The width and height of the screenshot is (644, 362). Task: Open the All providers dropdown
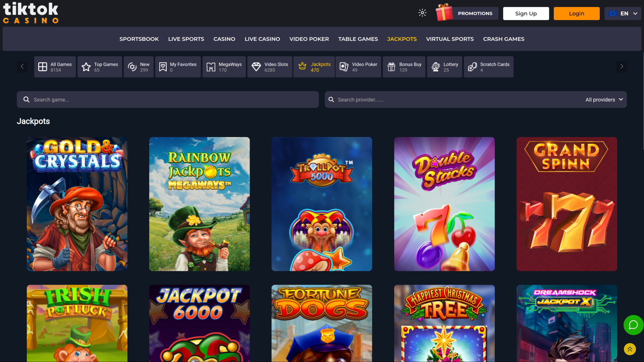click(x=604, y=100)
